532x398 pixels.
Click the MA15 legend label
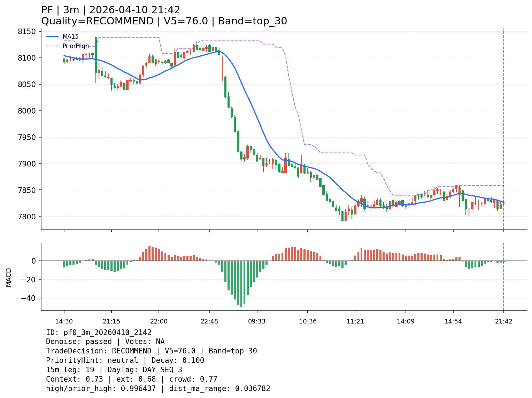pos(70,37)
